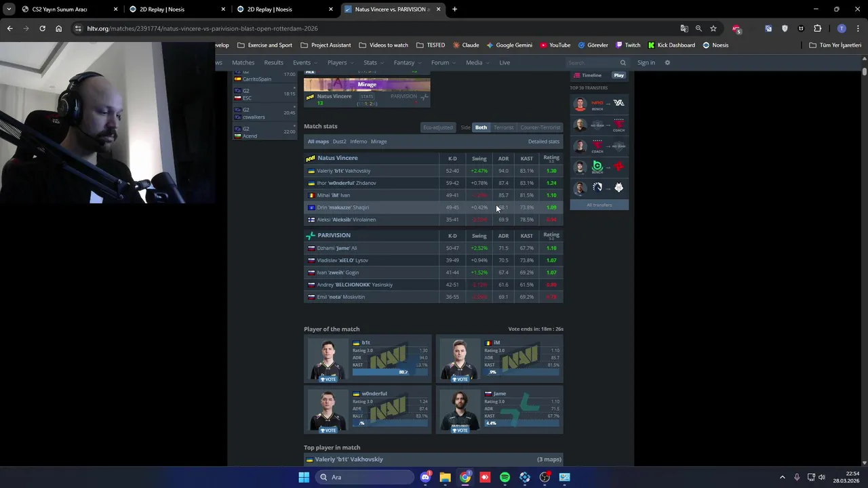Image resolution: width=868 pixels, height=488 pixels.
Task: Click the zoom magnifier icon in address bar
Action: [698, 28]
